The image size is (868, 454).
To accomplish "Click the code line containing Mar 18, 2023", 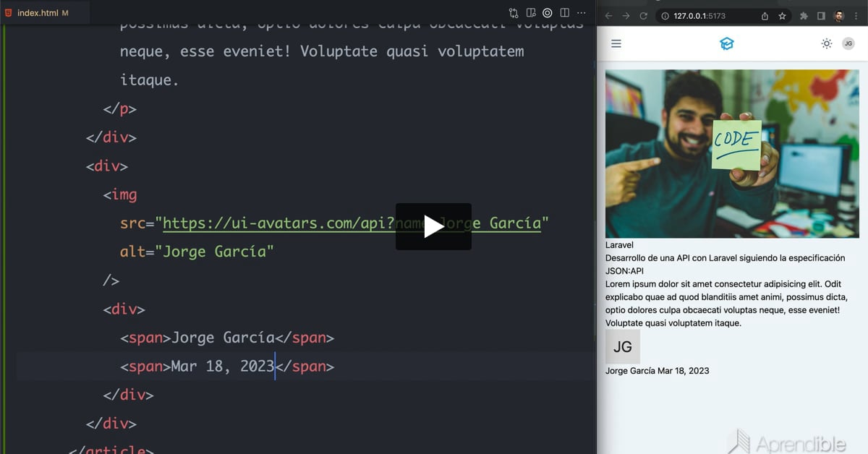I will tap(227, 367).
